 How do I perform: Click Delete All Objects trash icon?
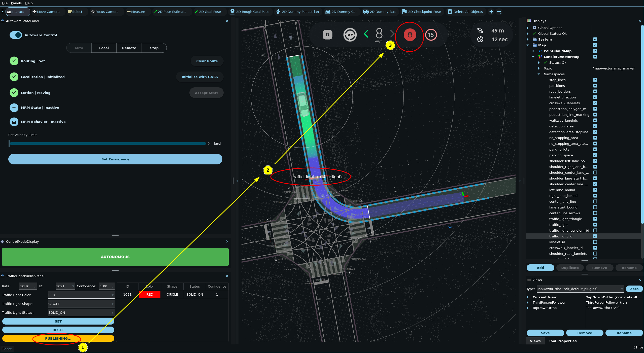tap(450, 12)
